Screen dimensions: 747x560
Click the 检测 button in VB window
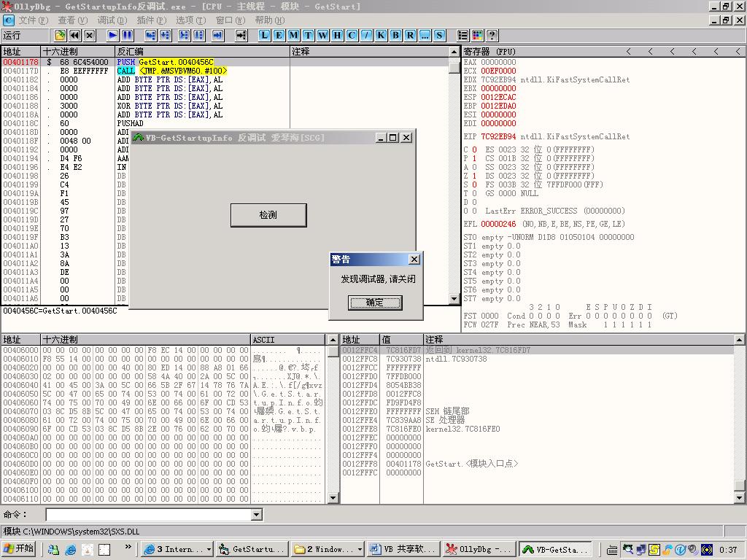pos(268,215)
